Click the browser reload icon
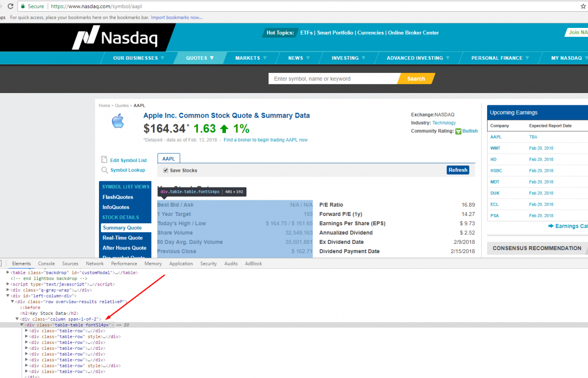The width and height of the screenshot is (588, 378). click(x=11, y=6)
